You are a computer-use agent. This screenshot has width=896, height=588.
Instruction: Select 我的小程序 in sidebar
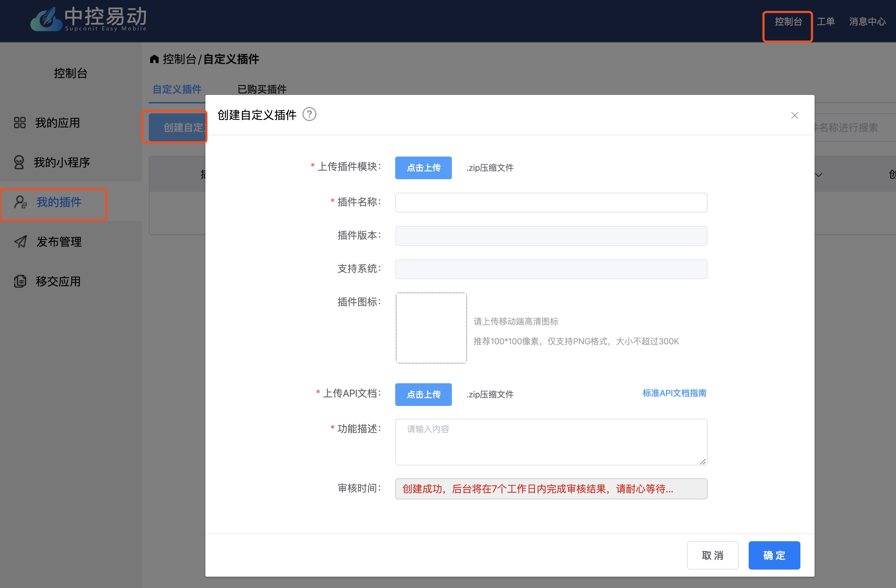pyautogui.click(x=71, y=162)
